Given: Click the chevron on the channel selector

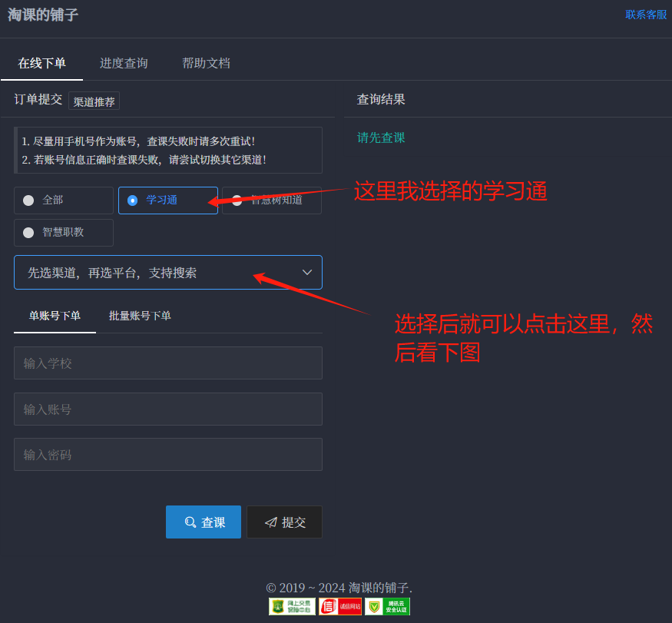Looking at the screenshot, I should (306, 272).
